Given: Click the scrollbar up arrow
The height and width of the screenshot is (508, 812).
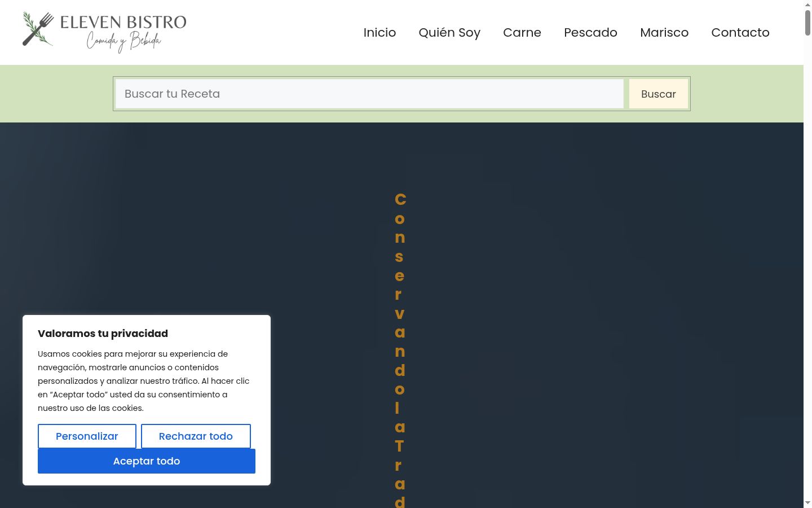Looking at the screenshot, I should pyautogui.click(x=807, y=5).
